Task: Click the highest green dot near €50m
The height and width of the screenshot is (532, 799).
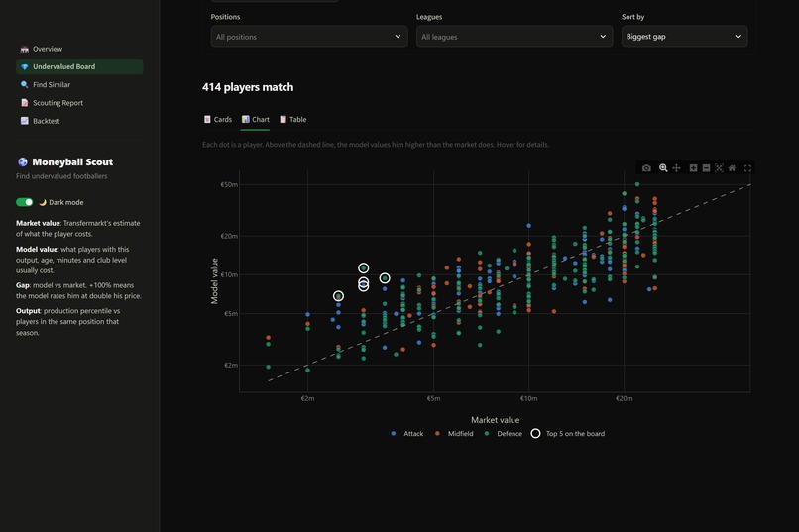Action: tap(637, 184)
